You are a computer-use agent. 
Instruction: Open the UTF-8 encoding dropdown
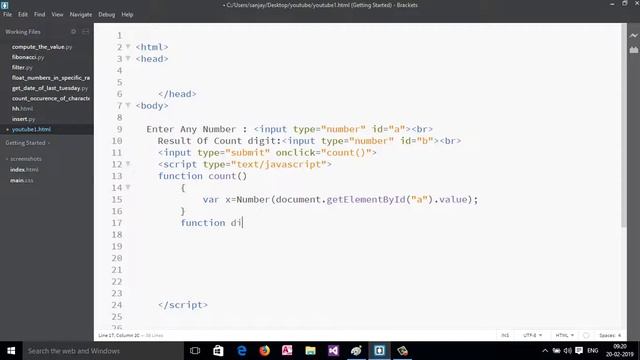532,335
